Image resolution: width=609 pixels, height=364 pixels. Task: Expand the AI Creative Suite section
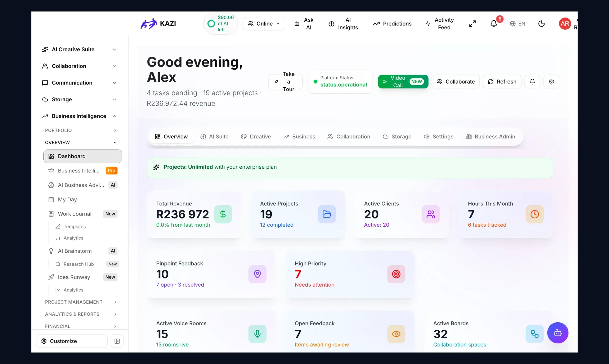[x=79, y=49]
